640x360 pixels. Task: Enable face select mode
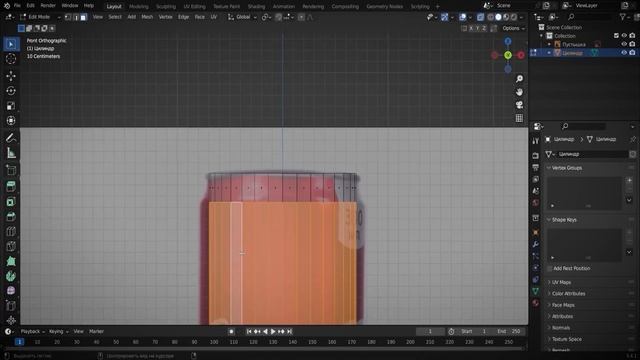point(83,17)
